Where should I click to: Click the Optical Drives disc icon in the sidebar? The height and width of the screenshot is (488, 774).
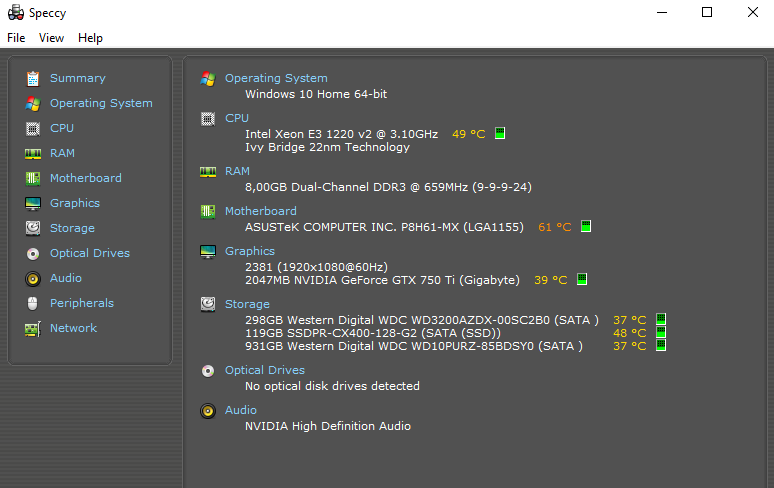[33, 253]
